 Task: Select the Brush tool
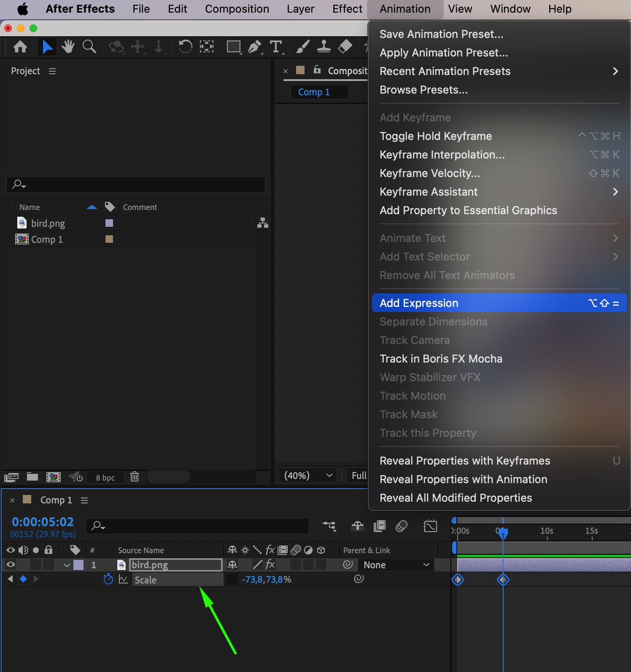[302, 46]
